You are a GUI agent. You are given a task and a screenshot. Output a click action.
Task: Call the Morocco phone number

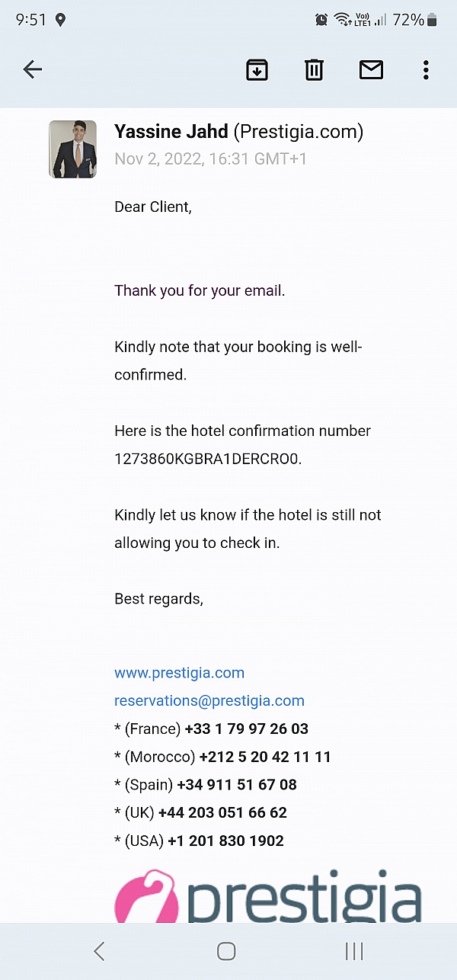click(x=265, y=757)
